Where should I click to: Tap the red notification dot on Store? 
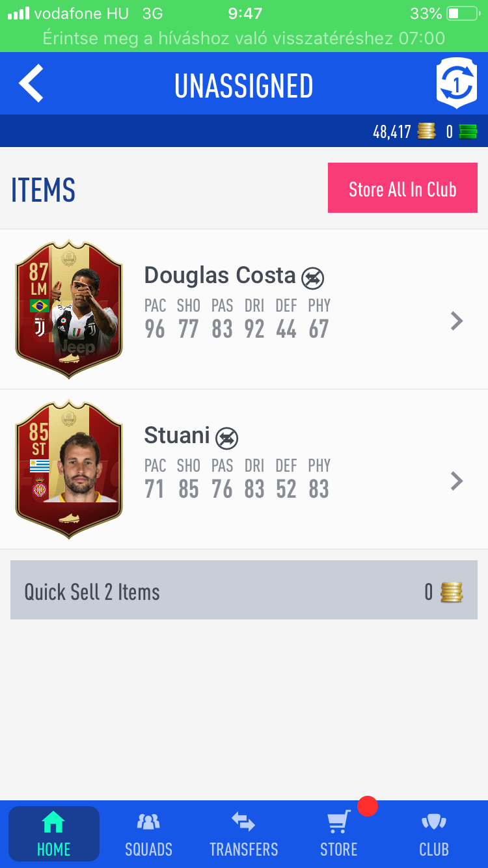click(368, 806)
